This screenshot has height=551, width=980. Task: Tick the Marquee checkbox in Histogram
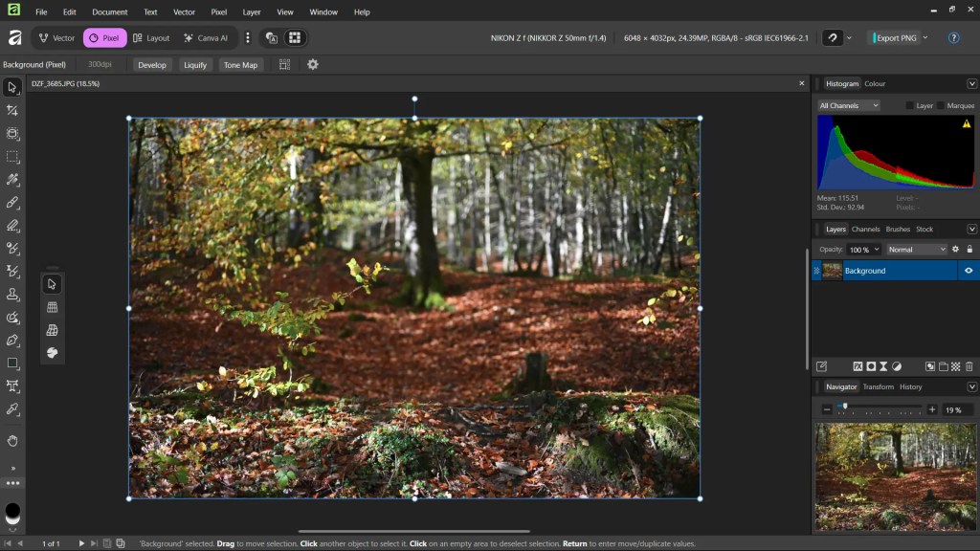click(942, 106)
